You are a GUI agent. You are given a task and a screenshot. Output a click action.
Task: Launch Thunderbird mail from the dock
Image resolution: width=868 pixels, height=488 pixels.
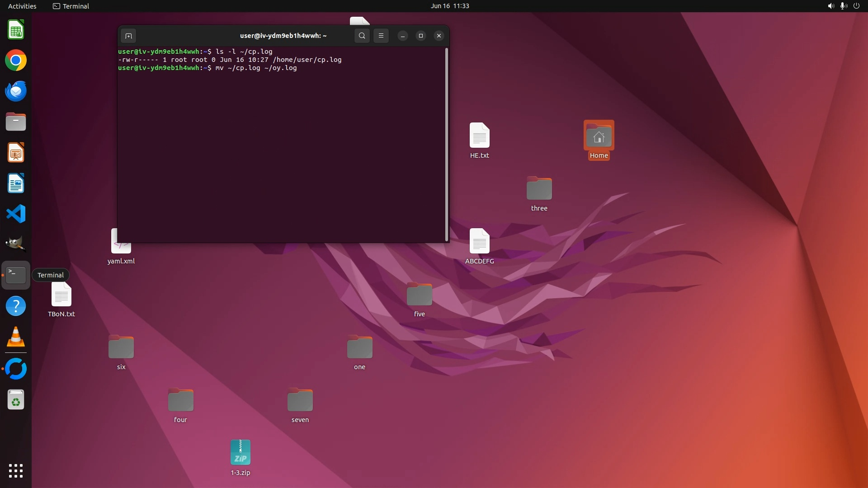point(16,91)
